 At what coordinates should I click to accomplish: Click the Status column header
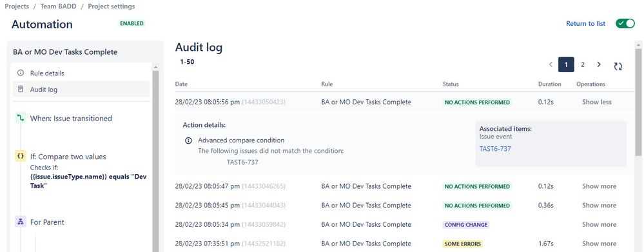click(451, 84)
